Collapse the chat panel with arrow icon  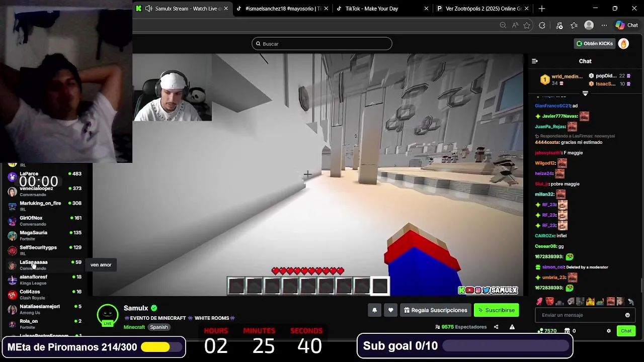click(x=535, y=61)
